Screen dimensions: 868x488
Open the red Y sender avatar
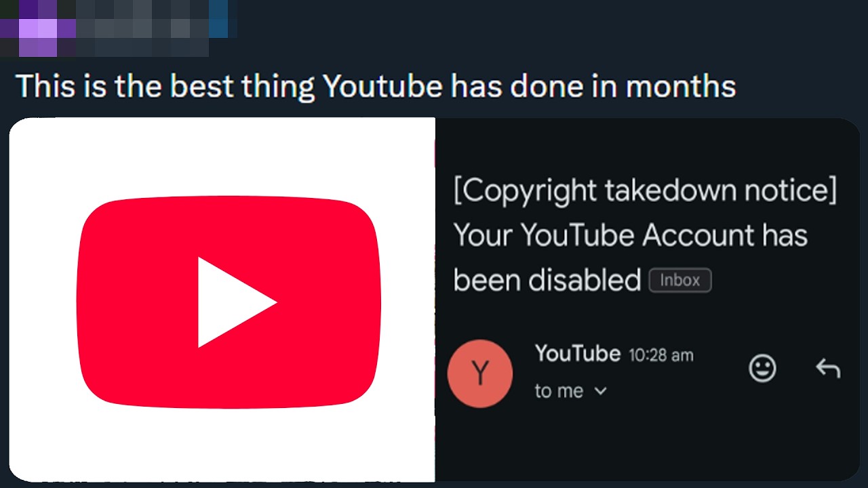[x=480, y=373]
